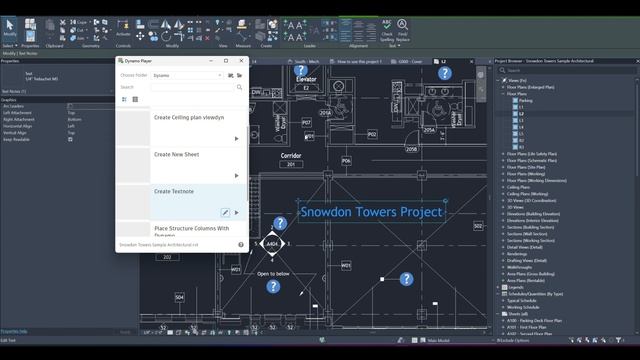Run the Create Ceiling plan view script
Screen dimensions: 640x360
pyautogui.click(x=236, y=139)
